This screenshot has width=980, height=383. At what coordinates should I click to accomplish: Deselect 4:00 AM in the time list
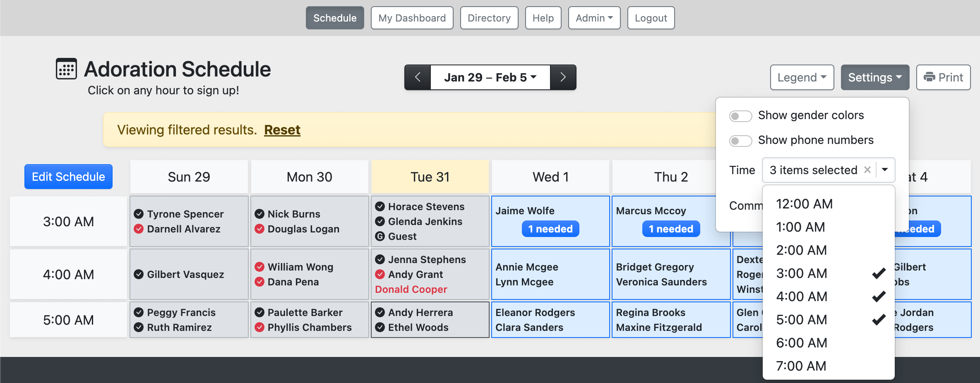(x=802, y=297)
